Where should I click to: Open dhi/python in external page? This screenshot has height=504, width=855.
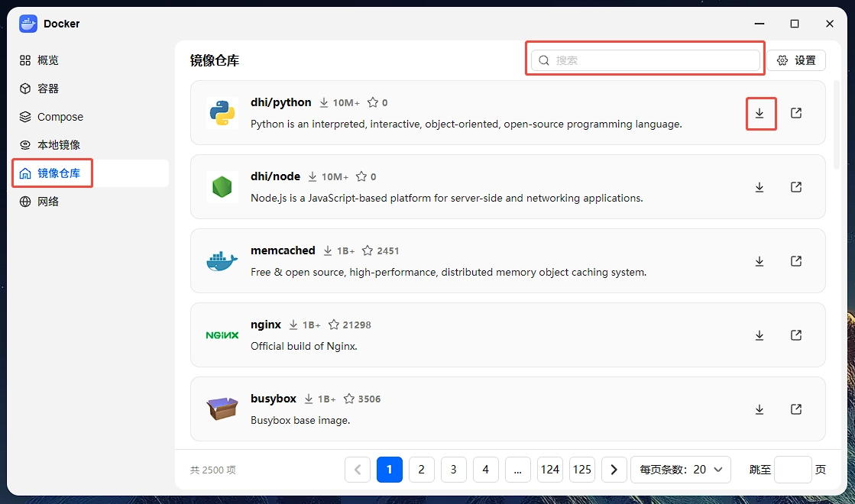click(x=795, y=113)
